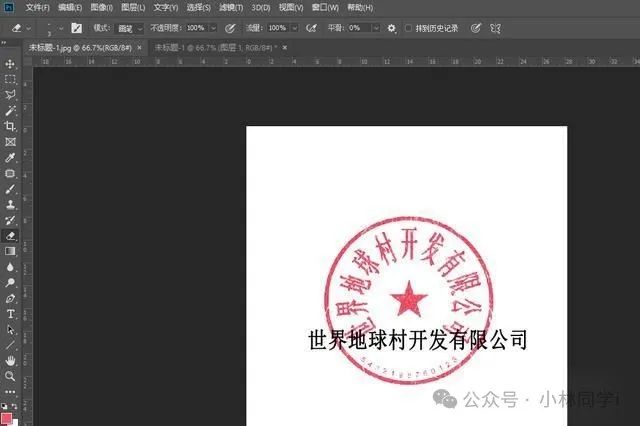640x426 pixels.
Task: Click the black 世界地球村开发有限公司 text on canvas
Action: [418, 340]
